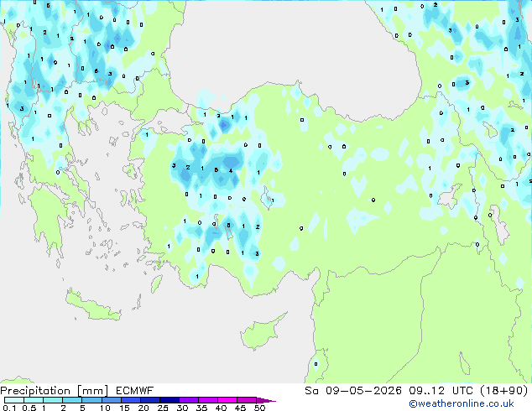Click the legend tick label "35"
This screenshot has height=411, width=532.
[201, 408]
